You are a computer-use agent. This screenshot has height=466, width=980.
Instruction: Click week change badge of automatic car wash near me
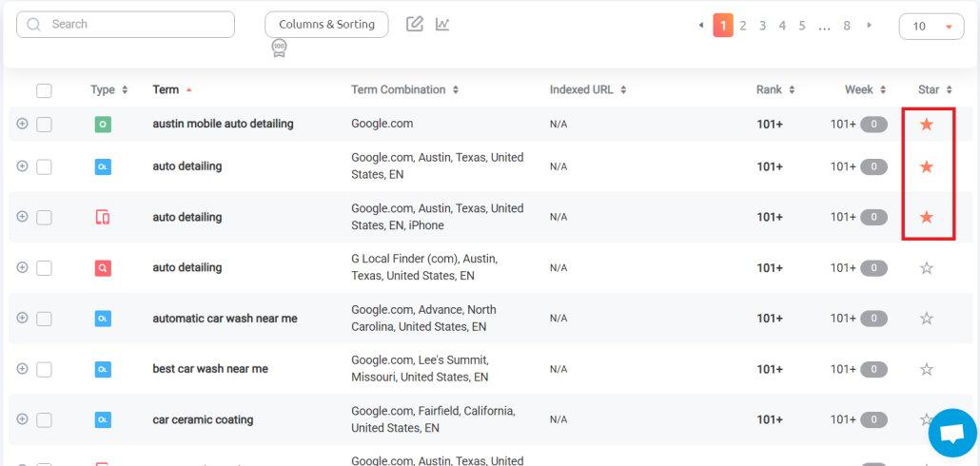[x=873, y=319]
